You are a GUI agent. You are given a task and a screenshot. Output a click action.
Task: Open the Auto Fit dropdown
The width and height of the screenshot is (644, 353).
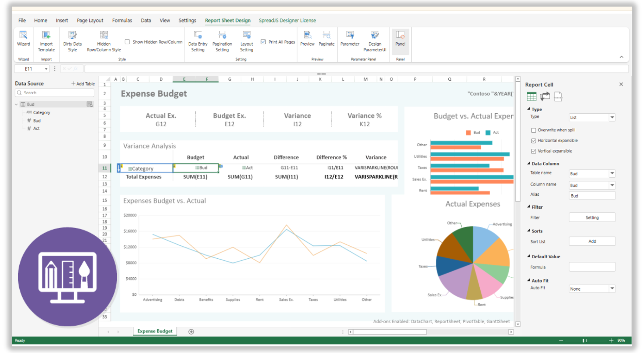coord(612,289)
